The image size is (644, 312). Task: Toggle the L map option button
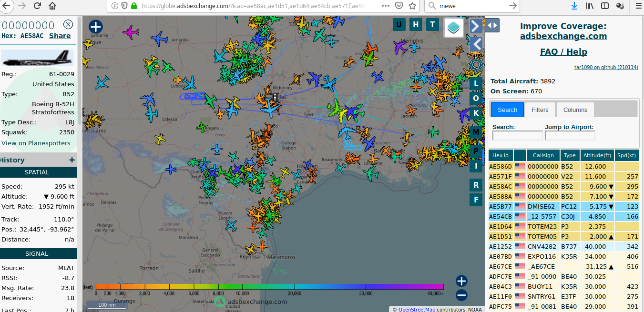(476, 84)
